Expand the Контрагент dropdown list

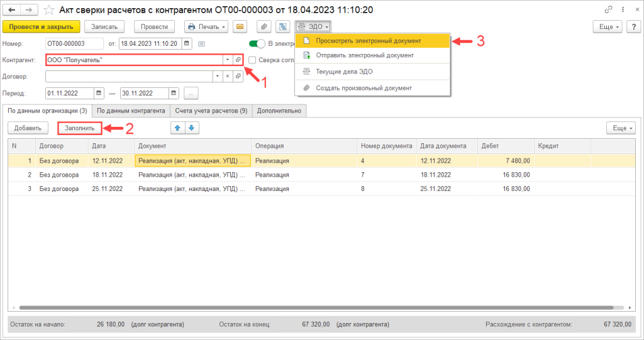click(228, 60)
